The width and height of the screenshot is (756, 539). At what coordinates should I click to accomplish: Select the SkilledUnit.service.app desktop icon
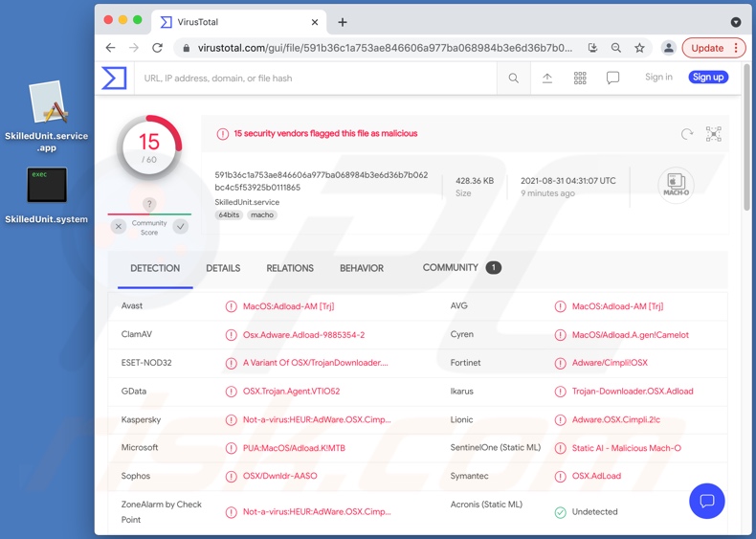47,116
